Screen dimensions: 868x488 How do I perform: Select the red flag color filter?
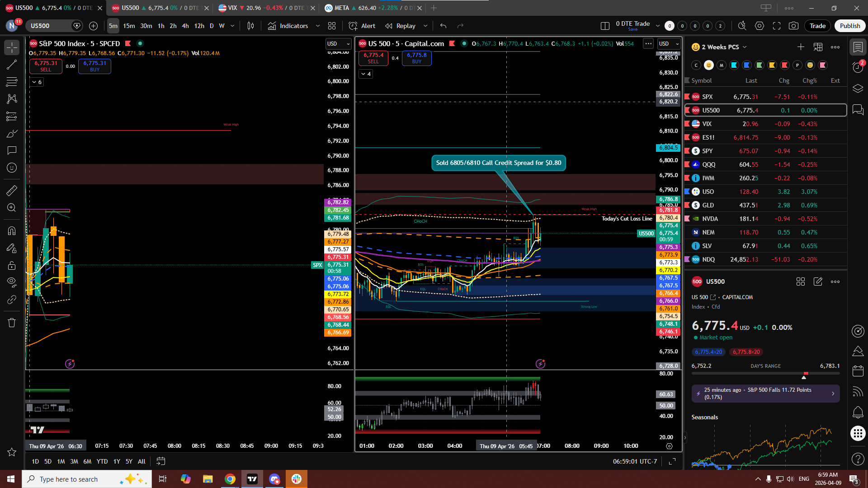(x=785, y=65)
